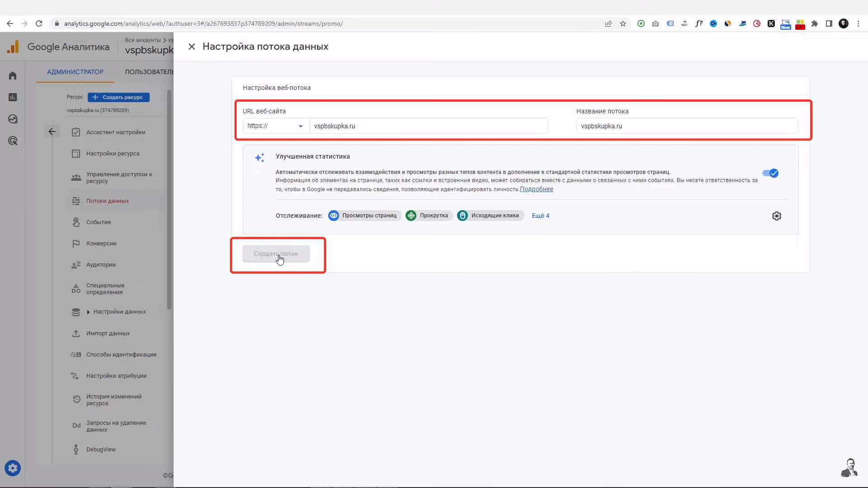This screenshot has height=488, width=868.
Task: Click the Настройки ресурса icon
Action: pos(76,154)
